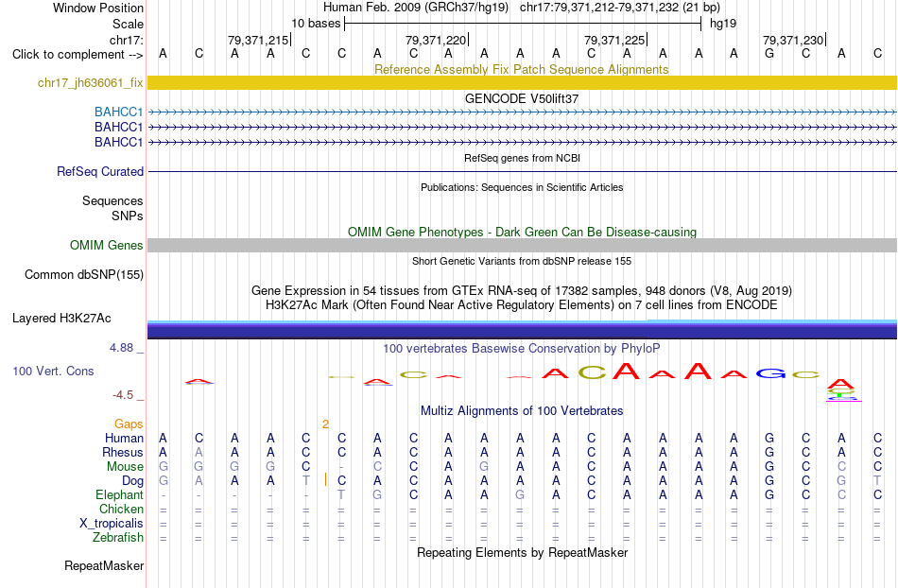Select the Rhesus species label

pyautogui.click(x=123, y=453)
